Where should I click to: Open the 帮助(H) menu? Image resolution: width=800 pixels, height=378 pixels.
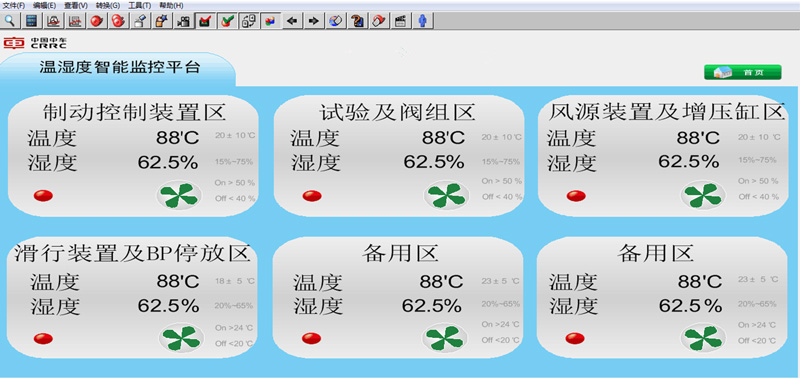tap(171, 6)
